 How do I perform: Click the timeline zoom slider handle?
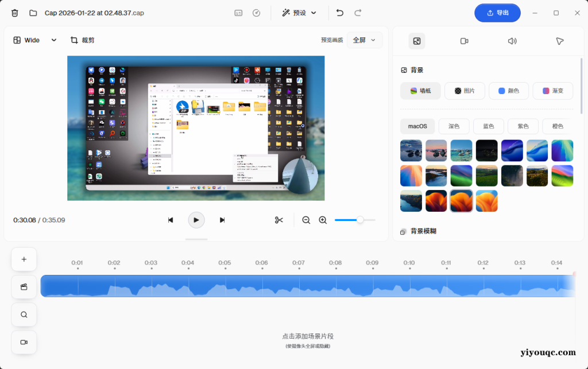coord(360,220)
